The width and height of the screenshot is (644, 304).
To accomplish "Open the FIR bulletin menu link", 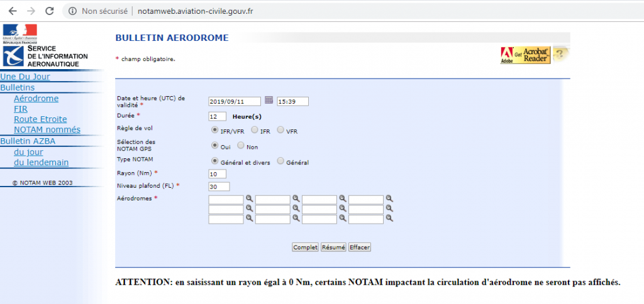I will tap(21, 109).
